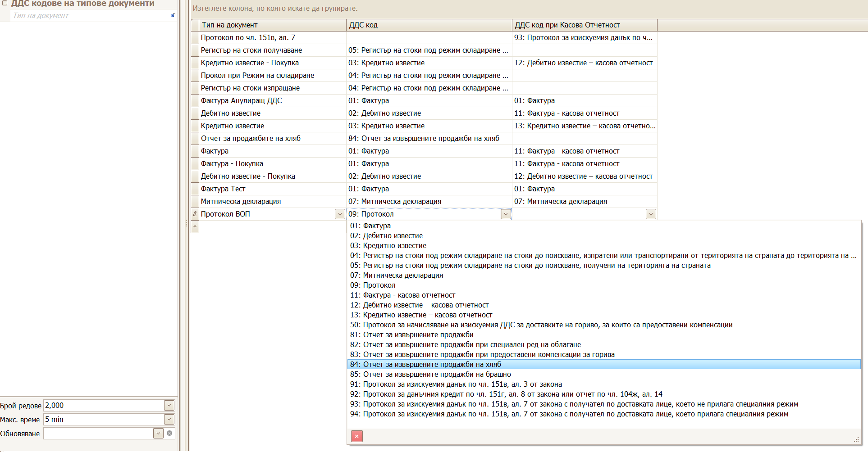Choose 03: Кредитно известие in the dropdown list
The image size is (868, 452).
tap(604, 245)
